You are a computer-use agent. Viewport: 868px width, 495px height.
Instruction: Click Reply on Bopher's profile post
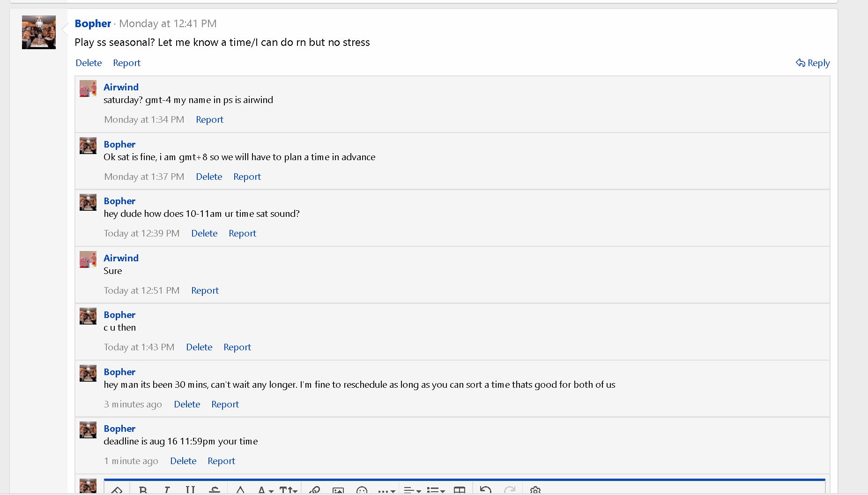[813, 63]
